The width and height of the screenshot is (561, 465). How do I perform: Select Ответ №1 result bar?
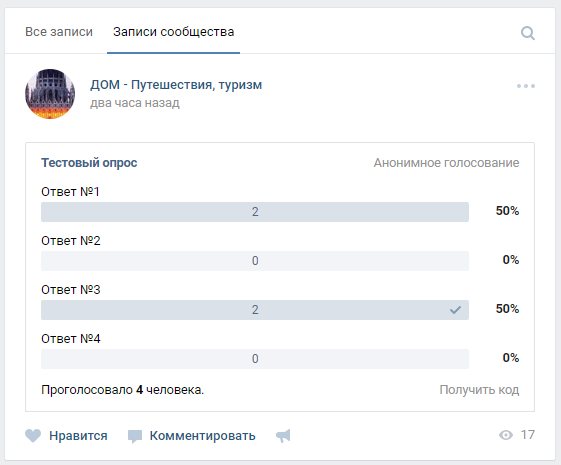[x=255, y=212]
